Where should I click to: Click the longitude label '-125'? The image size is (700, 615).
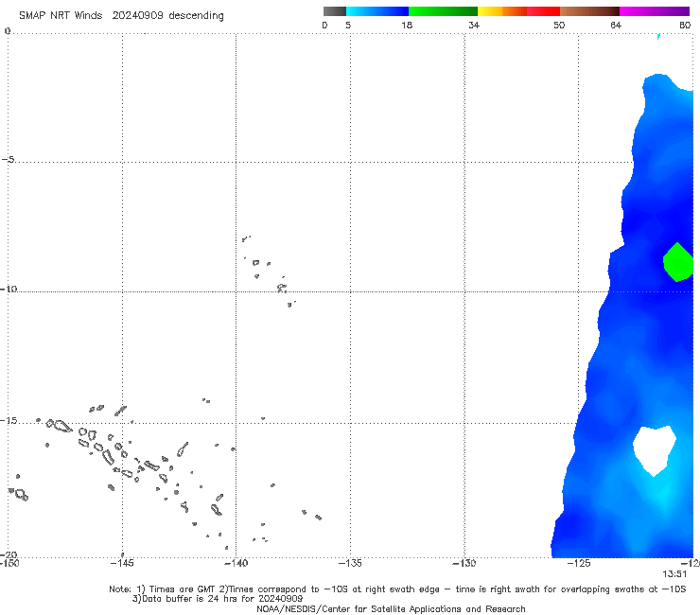(x=579, y=563)
